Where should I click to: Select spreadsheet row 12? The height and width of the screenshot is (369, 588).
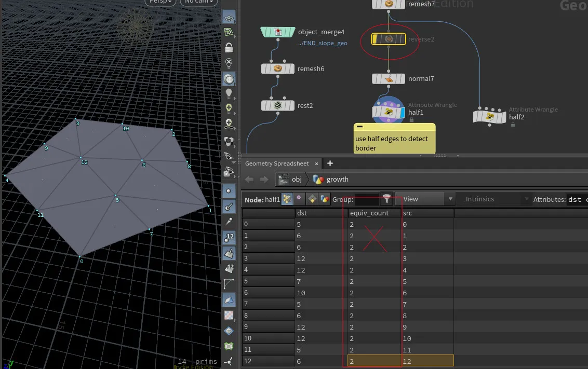[269, 361]
